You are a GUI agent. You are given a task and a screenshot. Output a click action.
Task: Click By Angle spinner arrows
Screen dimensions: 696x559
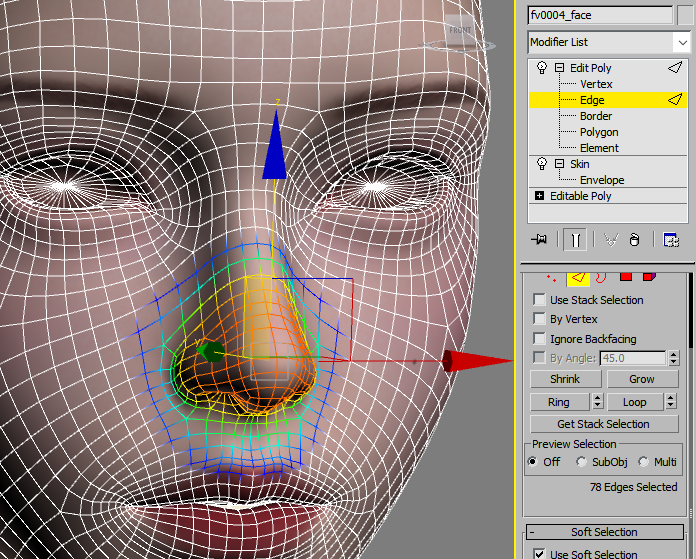674,358
